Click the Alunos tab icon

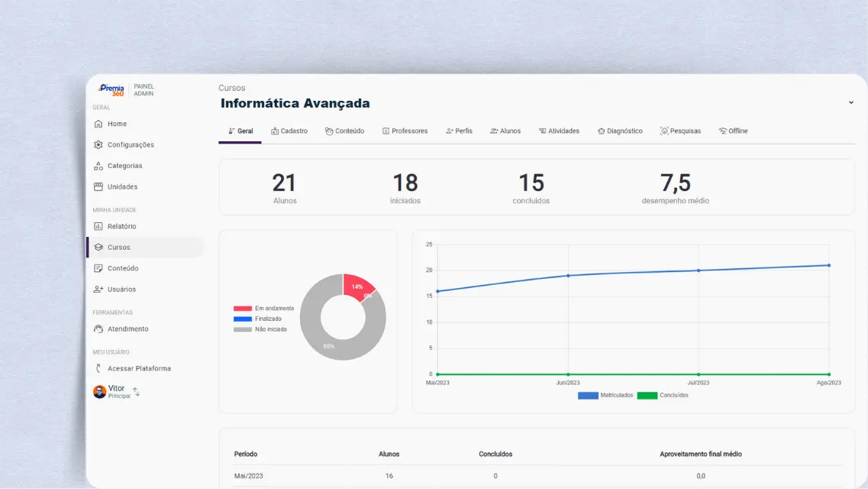coord(494,131)
